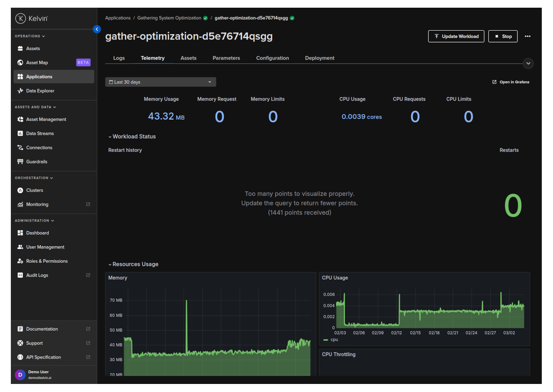Image resolution: width=553 pixels, height=392 pixels.
Task: Switch to the Deployment tab
Action: pos(320,58)
